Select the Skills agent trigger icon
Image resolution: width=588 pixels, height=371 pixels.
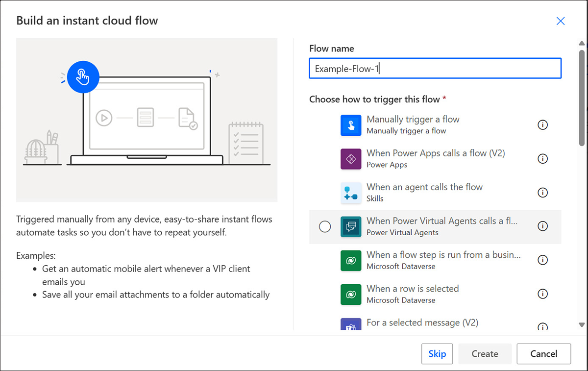(350, 192)
